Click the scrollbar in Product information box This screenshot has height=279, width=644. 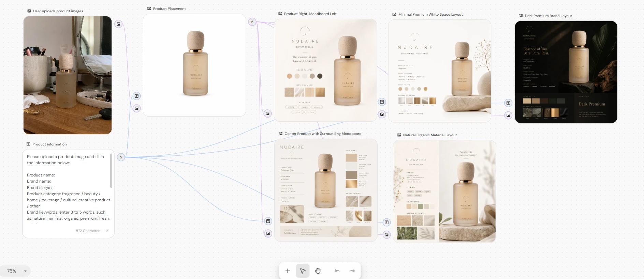click(x=111, y=171)
